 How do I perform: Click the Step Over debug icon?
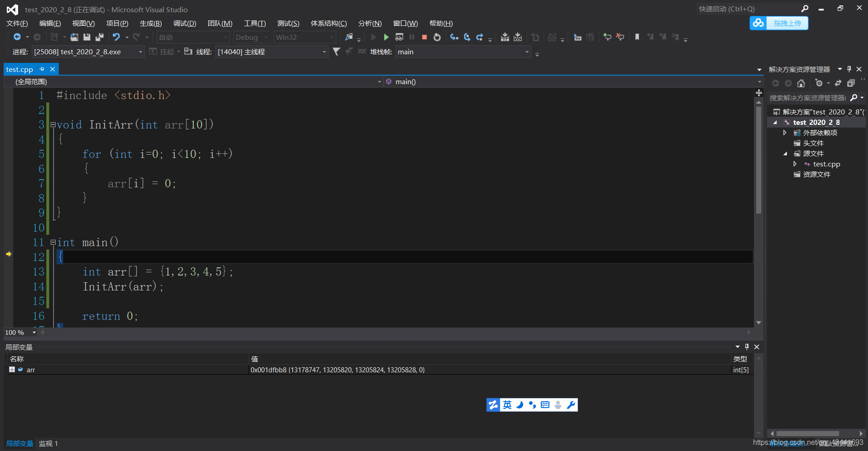click(x=467, y=37)
